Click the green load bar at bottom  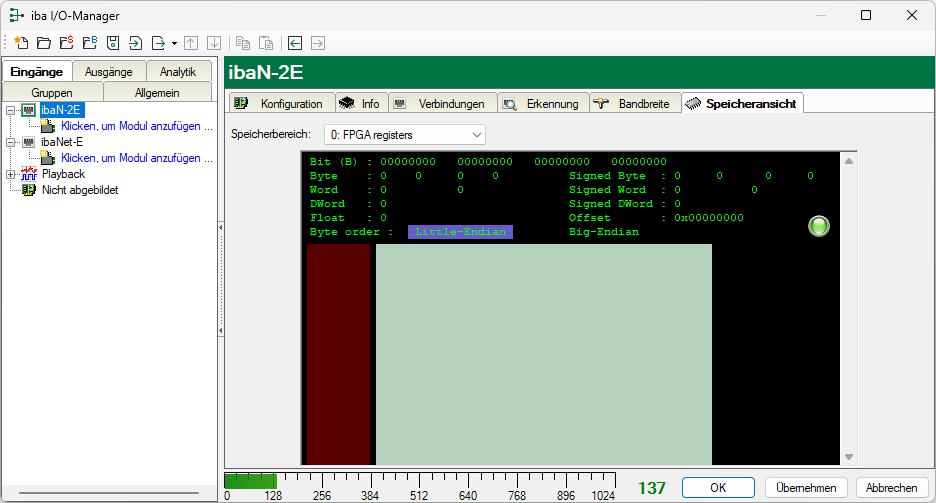250,481
